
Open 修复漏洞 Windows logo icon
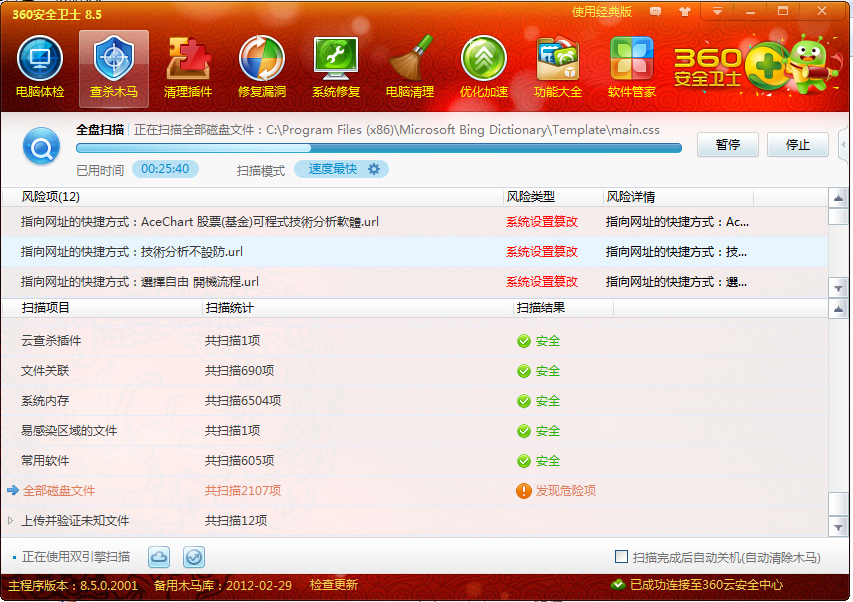[x=262, y=67]
